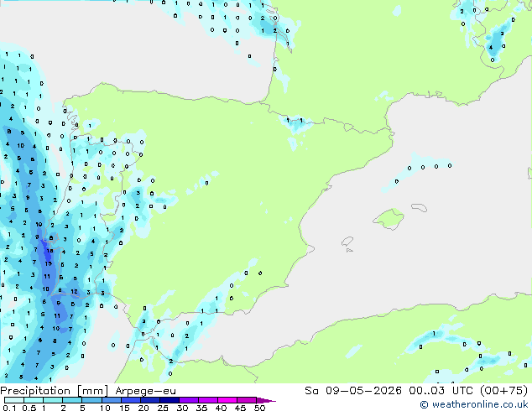Click the 15–20 mm legend color swatch

click(131, 400)
